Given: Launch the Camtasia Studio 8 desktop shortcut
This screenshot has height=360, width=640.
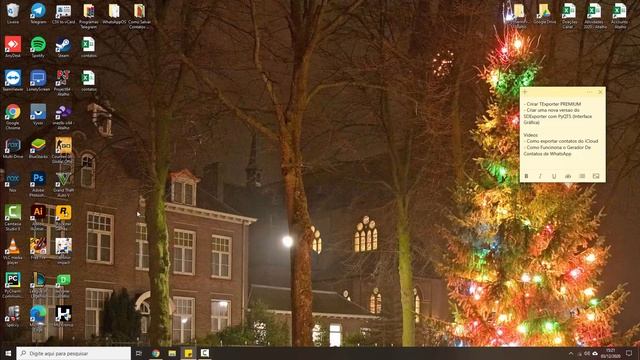Looking at the screenshot, I should (13, 218).
